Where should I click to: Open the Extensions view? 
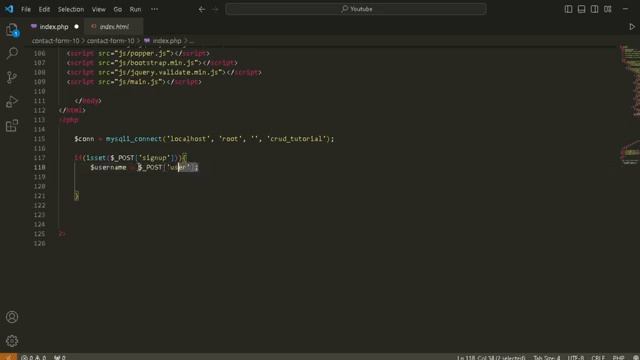coord(12,125)
